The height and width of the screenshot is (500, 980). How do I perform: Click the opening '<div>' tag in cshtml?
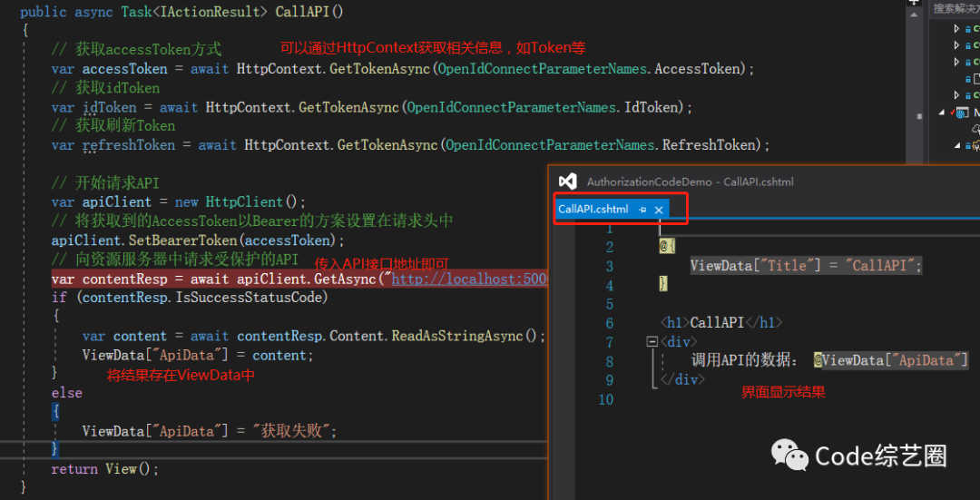[x=679, y=342]
